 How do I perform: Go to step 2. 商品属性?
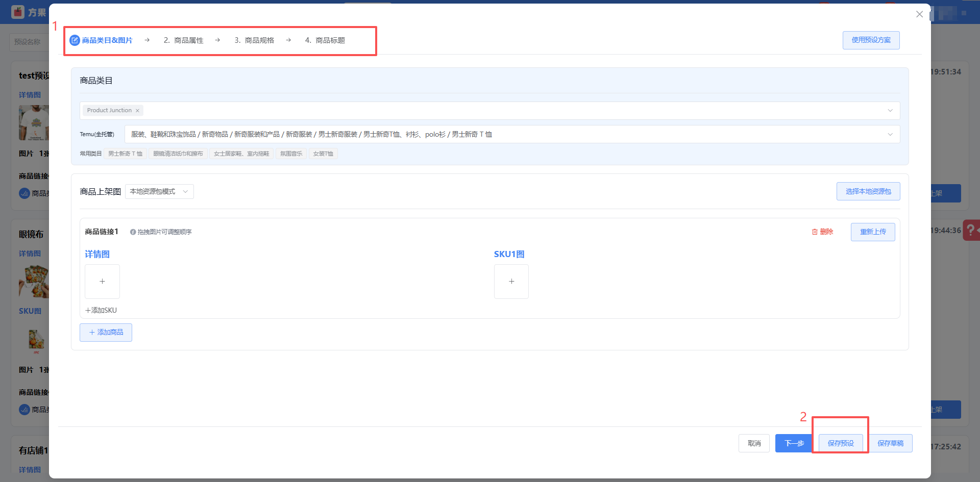(184, 40)
